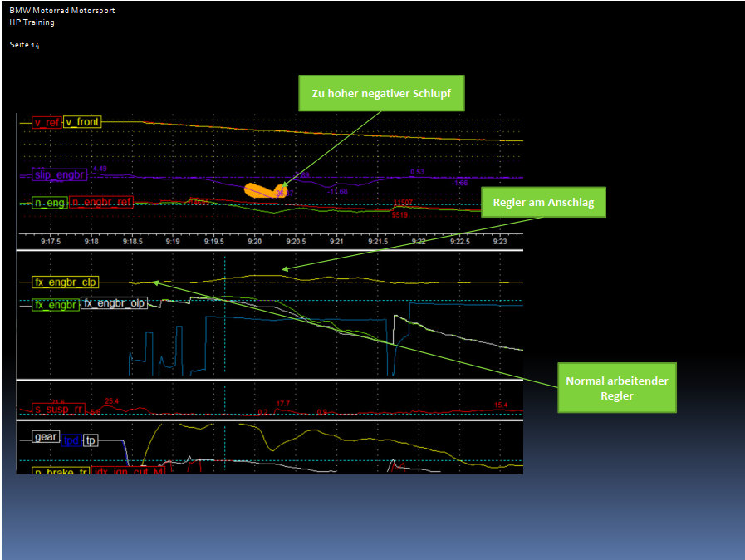Select the p_brake_fr channel label
Screen dimensions: 745x560
(60, 471)
